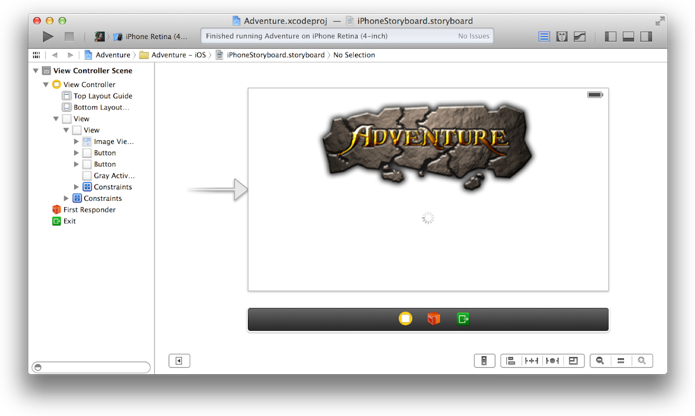Reset canvas zoom to actual size
The width and height of the screenshot is (695, 416).
tap(621, 361)
